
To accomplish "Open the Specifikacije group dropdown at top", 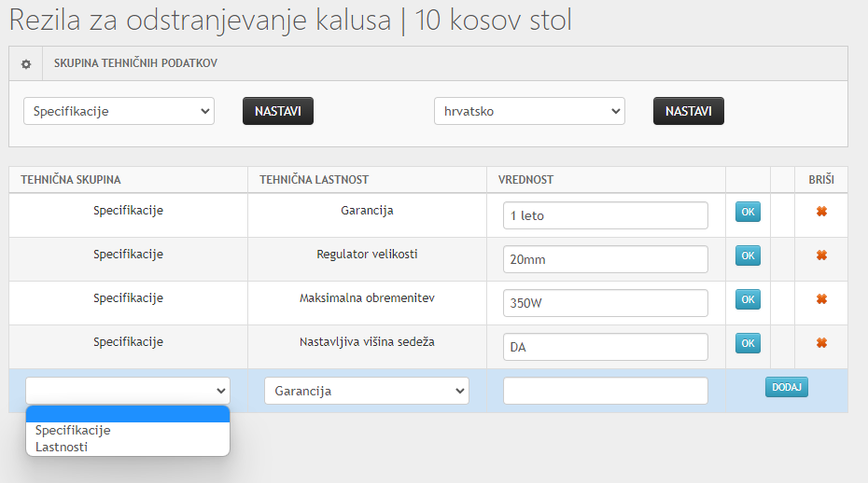I will (119, 111).
